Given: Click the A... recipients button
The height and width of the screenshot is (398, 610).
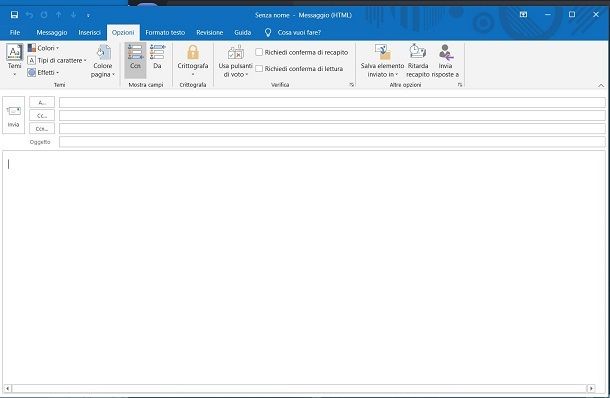Looking at the screenshot, I should click(42, 102).
